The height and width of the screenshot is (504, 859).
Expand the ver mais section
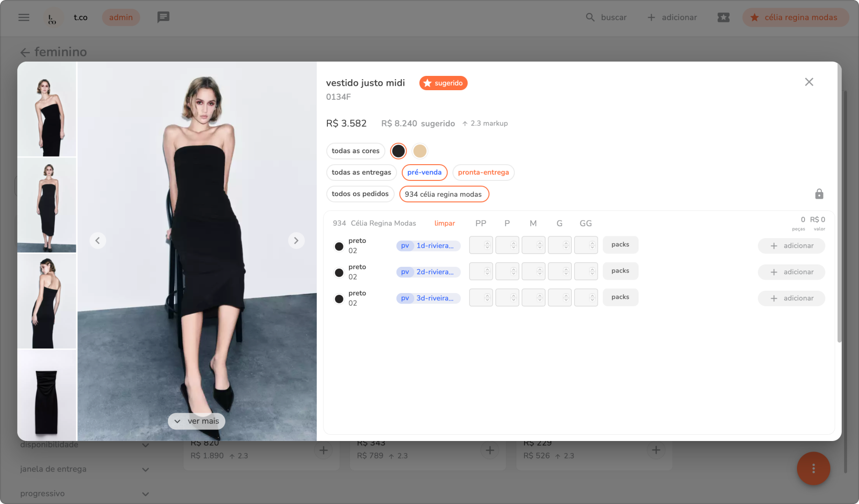click(197, 421)
